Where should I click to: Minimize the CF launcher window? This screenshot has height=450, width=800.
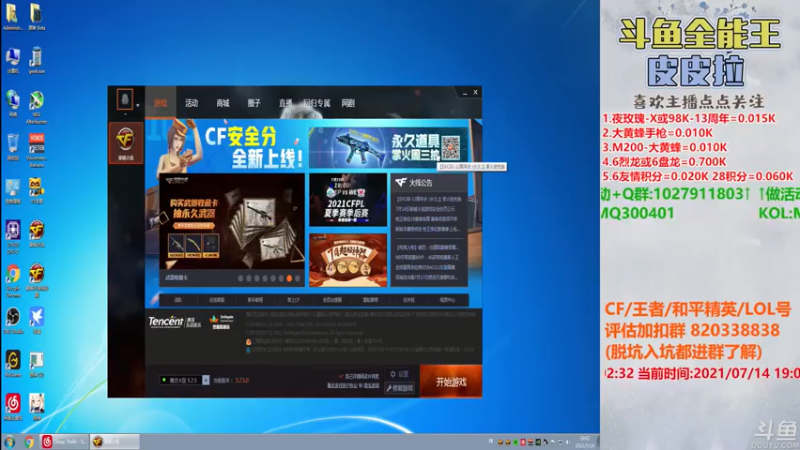464,93
